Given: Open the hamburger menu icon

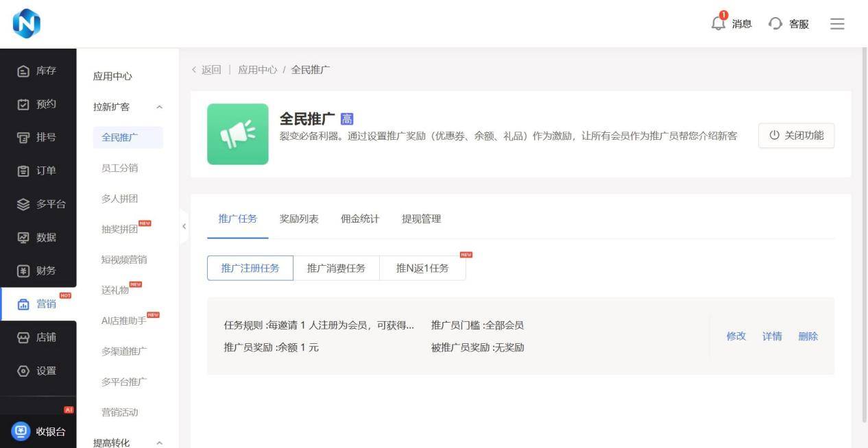Looking at the screenshot, I should tap(837, 24).
